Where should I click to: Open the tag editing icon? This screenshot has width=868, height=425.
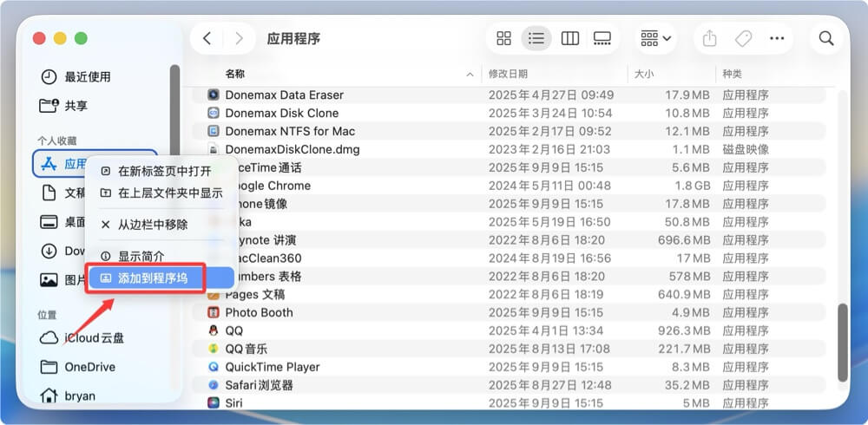pos(743,38)
